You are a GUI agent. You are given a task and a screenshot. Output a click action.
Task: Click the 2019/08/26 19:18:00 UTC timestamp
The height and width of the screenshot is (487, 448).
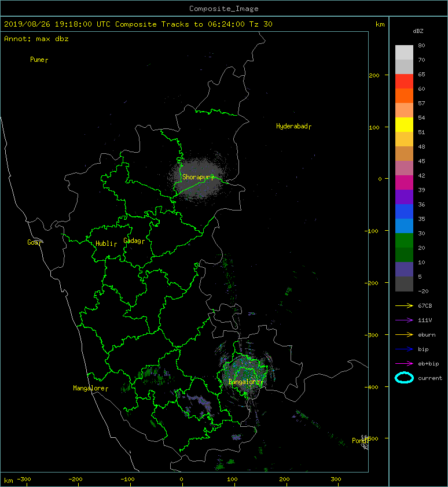pos(57,24)
